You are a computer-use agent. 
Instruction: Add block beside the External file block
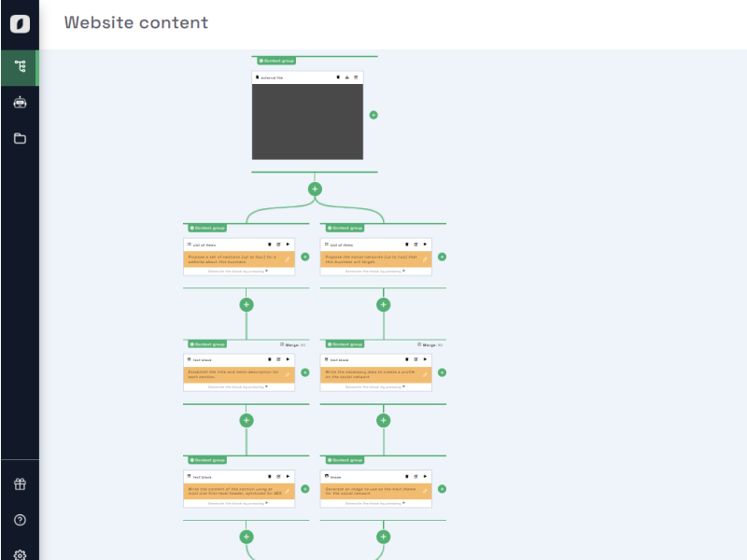[373, 115]
